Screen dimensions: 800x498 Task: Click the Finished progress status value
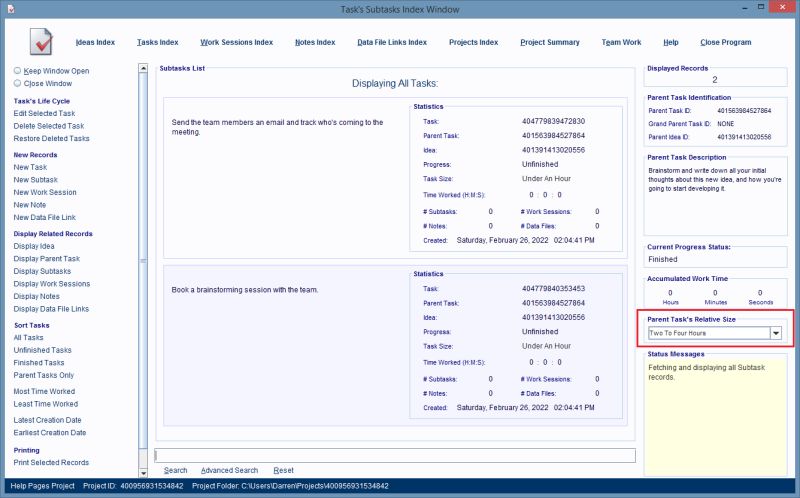tap(663, 259)
